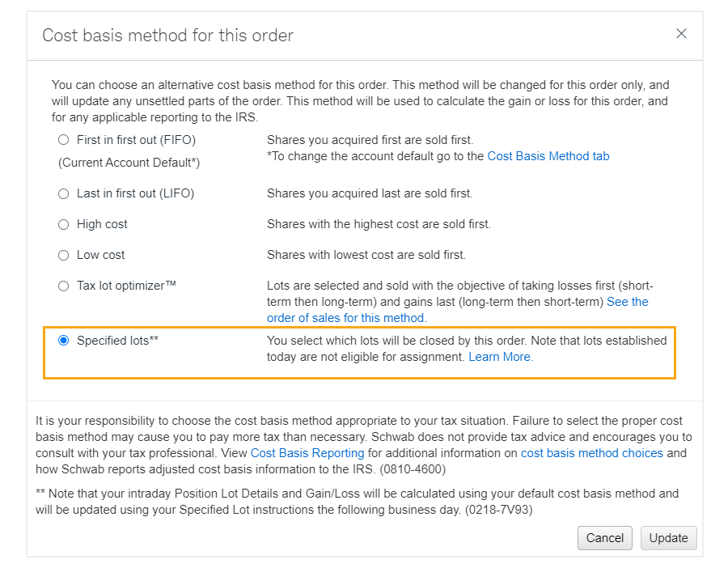Open the Cost Basis Reporting link

pyautogui.click(x=307, y=453)
